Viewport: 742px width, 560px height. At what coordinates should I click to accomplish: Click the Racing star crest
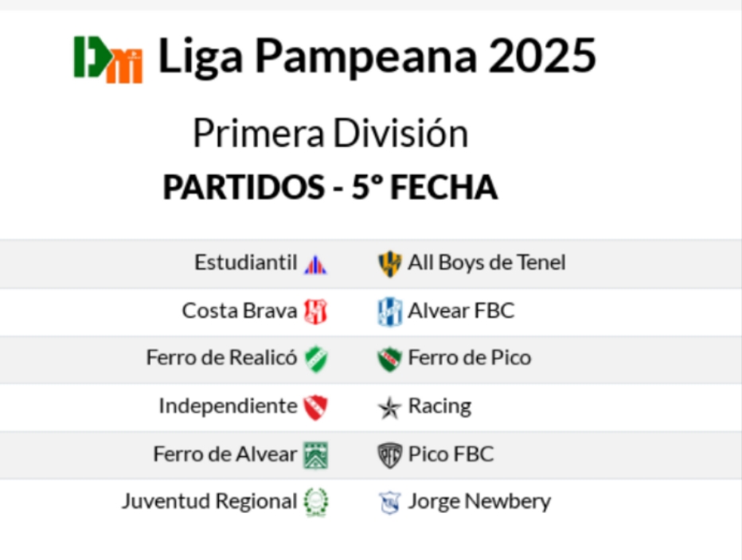389,408
